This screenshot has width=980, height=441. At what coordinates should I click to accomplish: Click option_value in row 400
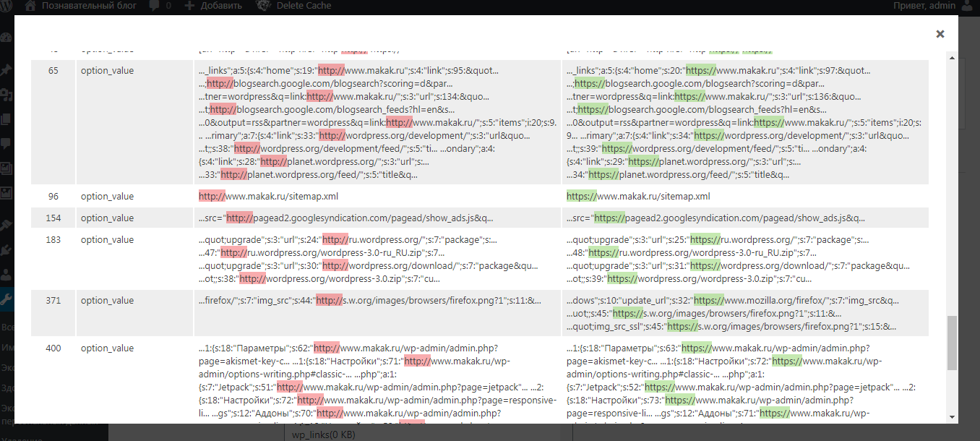click(x=107, y=348)
